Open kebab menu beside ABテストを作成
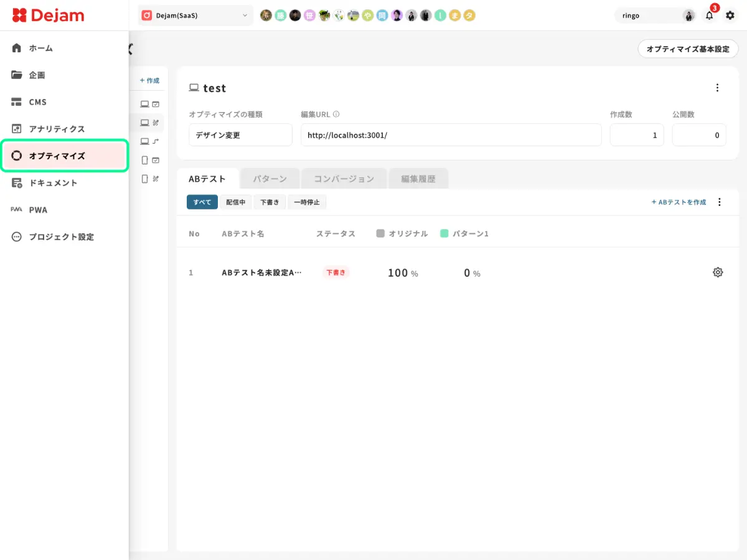Viewport: 747px width, 560px height. [720, 202]
